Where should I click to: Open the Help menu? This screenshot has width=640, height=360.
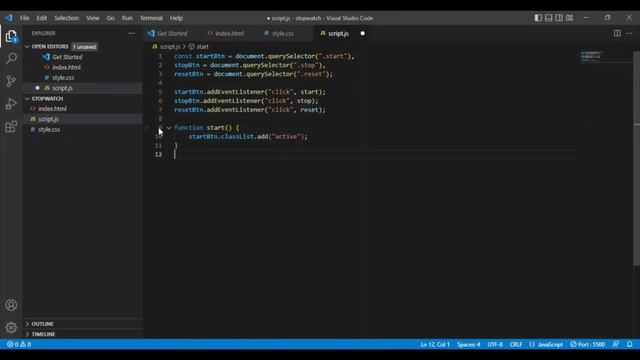click(x=176, y=18)
